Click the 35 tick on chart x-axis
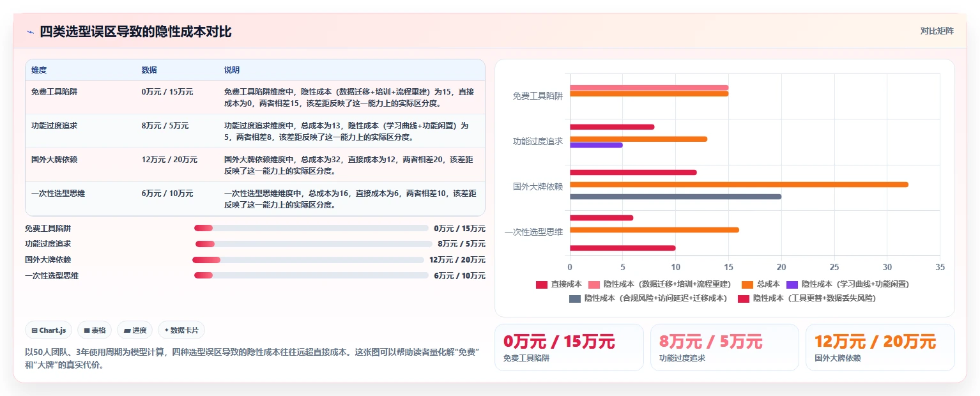Screen dimensions: 980x396 tap(939, 266)
